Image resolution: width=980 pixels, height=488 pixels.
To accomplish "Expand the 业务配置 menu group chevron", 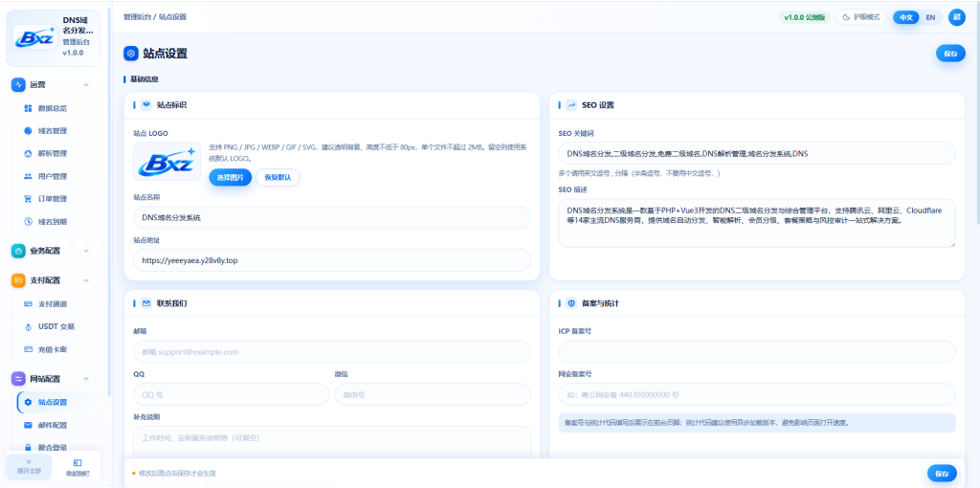I will (x=86, y=251).
